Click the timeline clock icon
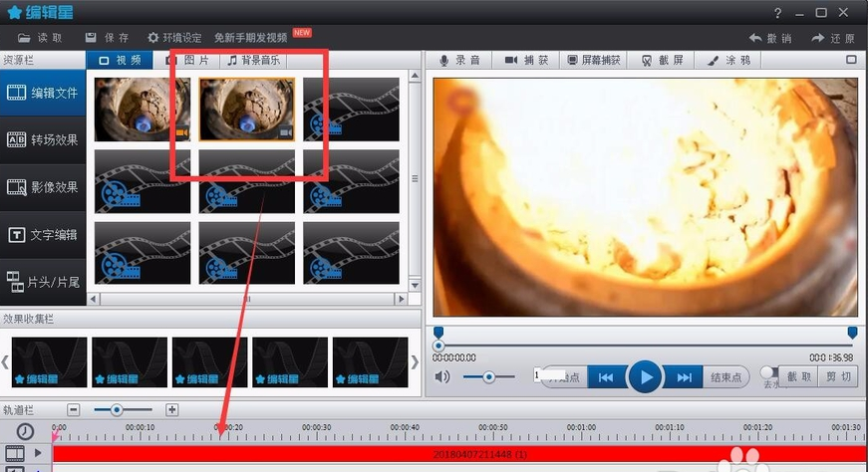 [x=25, y=431]
